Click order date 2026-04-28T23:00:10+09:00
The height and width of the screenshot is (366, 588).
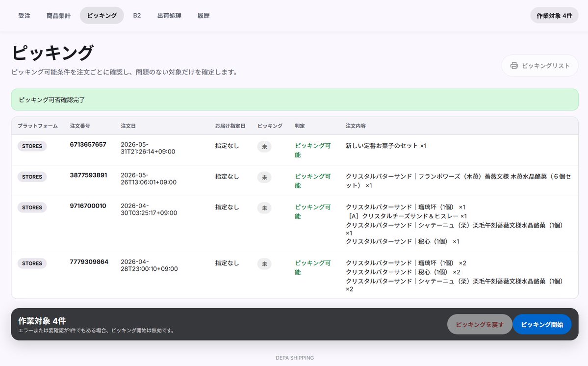pyautogui.click(x=149, y=265)
